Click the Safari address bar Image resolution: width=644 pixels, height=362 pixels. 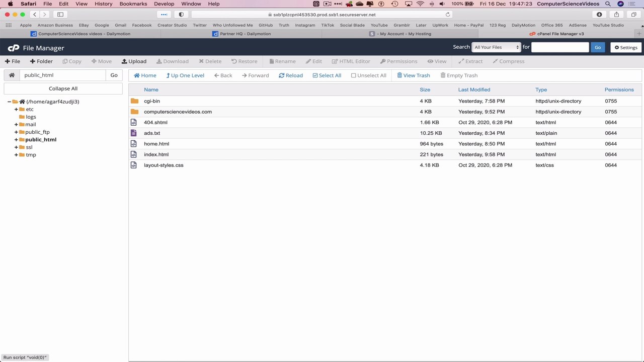322,15
